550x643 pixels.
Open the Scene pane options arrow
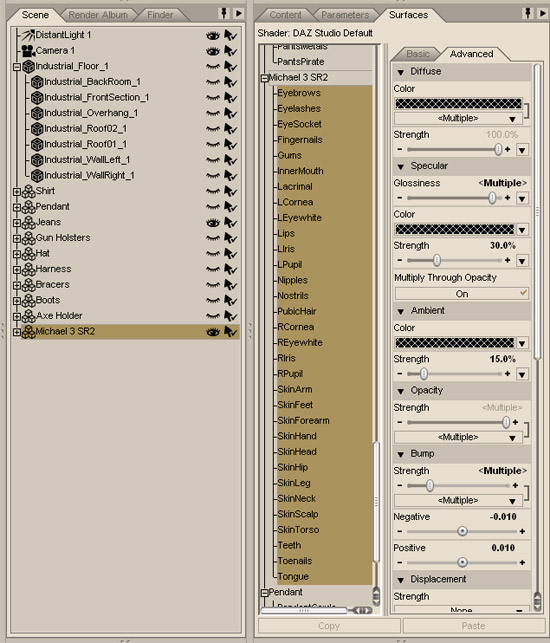coord(239,14)
